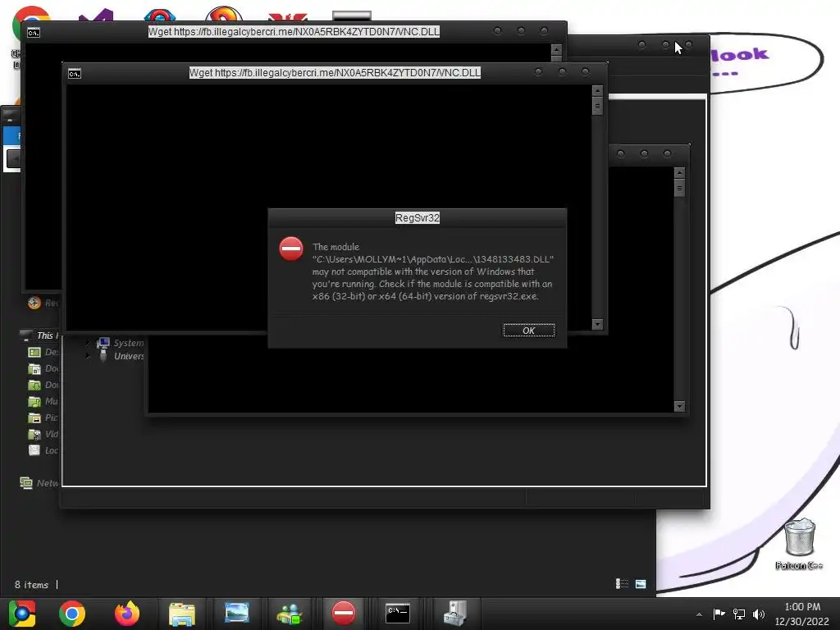Select This PC in the Explorer sidebar
The width and height of the screenshot is (840, 630).
pos(39,336)
